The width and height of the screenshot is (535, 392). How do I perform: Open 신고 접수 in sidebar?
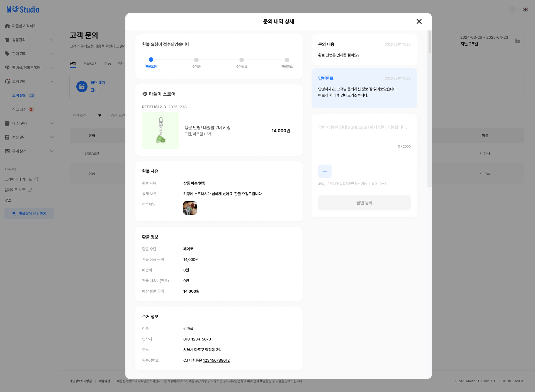tap(19, 109)
